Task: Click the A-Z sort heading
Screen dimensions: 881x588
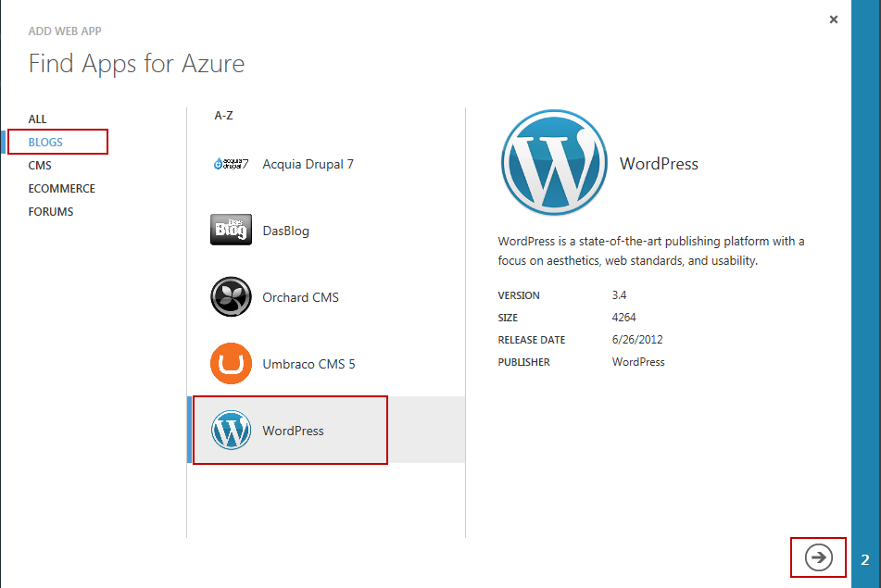Action: coord(223,116)
